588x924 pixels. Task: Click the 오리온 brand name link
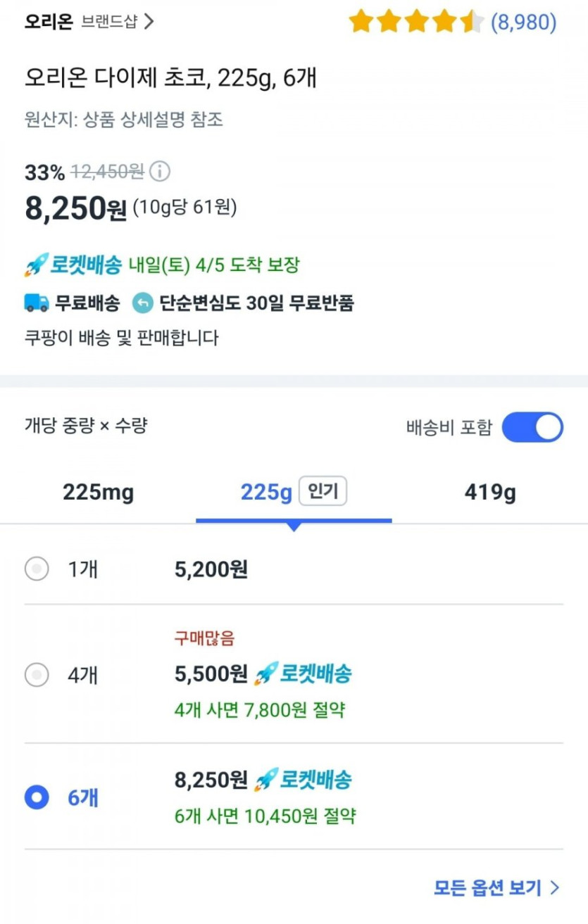pos(49,22)
